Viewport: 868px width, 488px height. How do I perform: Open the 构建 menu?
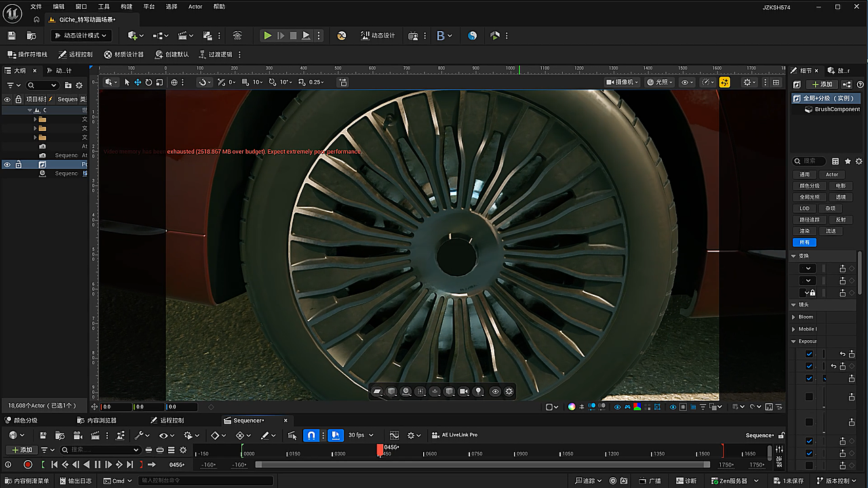point(127,7)
